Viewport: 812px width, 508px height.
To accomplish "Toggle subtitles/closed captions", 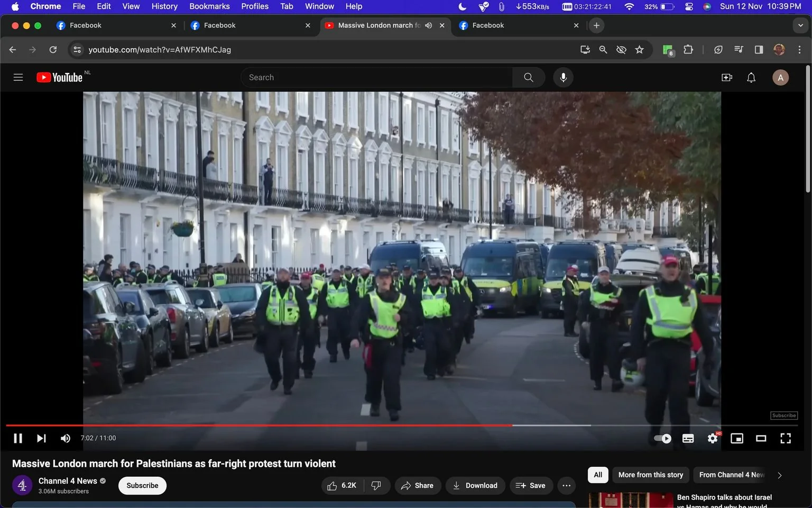I will 688,438.
